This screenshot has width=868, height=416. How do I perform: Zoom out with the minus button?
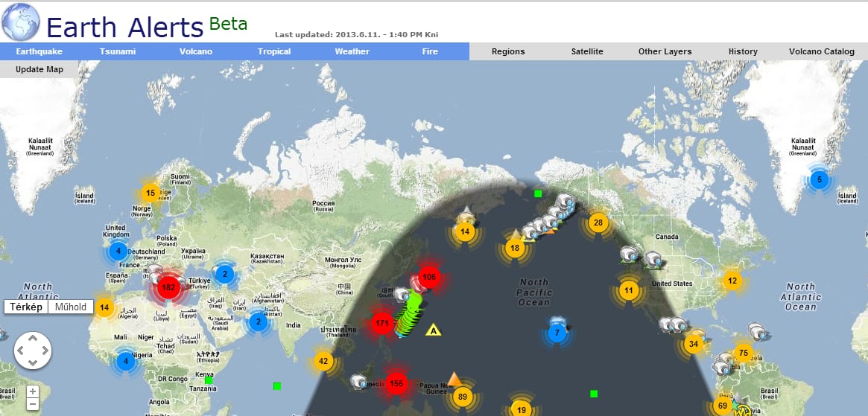click(33, 404)
